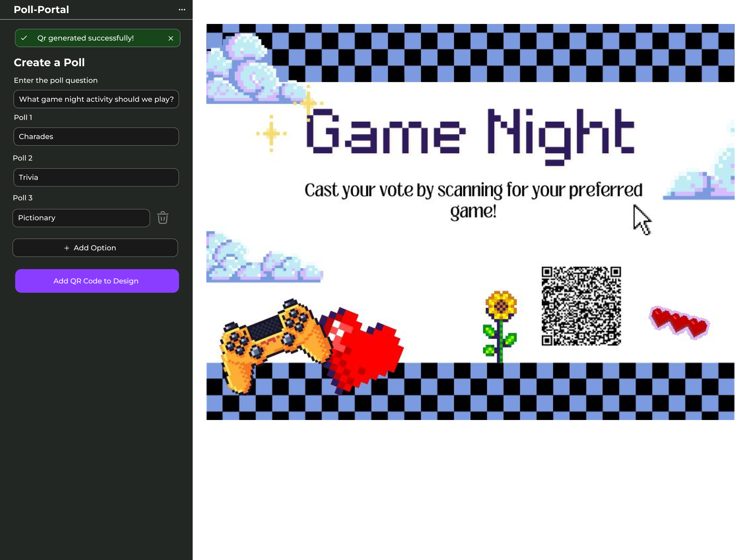Viewport: 747px width, 560px height.
Task: Select the three small red hearts graphic
Action: [679, 322]
